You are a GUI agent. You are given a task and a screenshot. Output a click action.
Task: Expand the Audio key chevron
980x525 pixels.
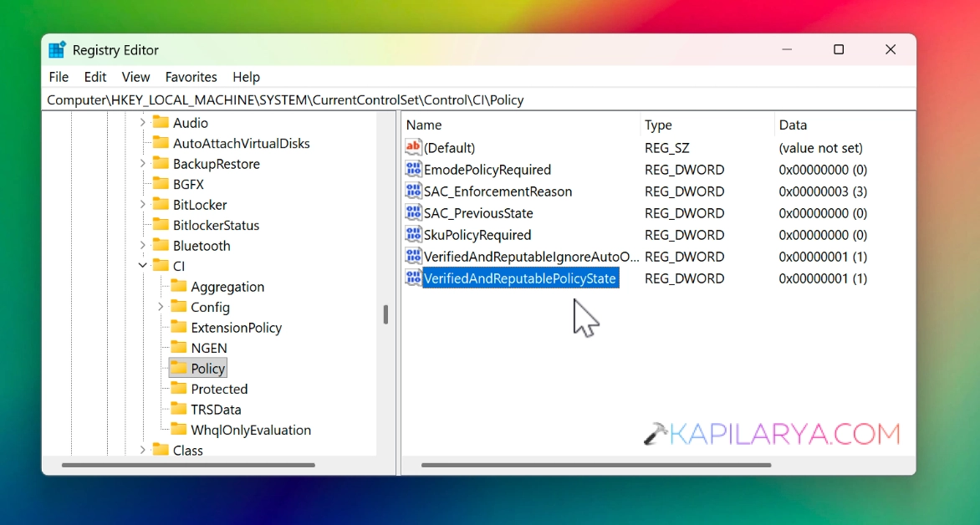point(142,123)
